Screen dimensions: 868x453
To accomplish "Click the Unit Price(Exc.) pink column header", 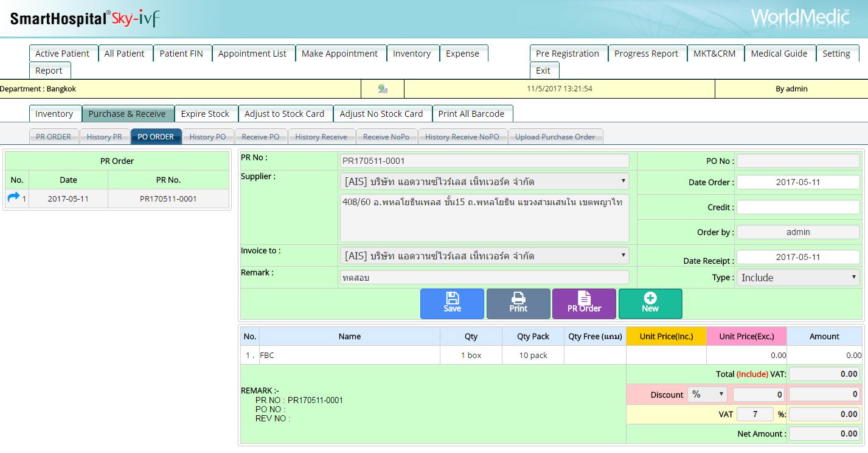I will [x=746, y=336].
